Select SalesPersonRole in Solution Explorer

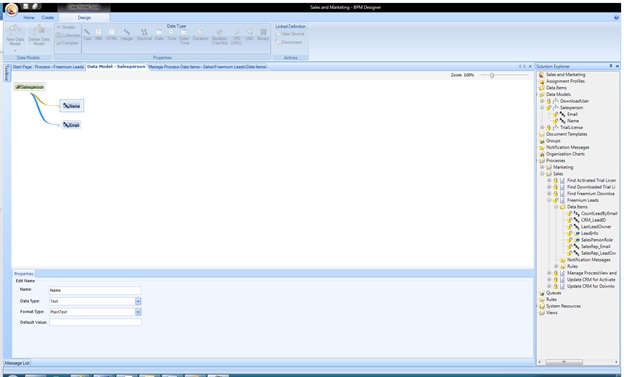point(597,240)
